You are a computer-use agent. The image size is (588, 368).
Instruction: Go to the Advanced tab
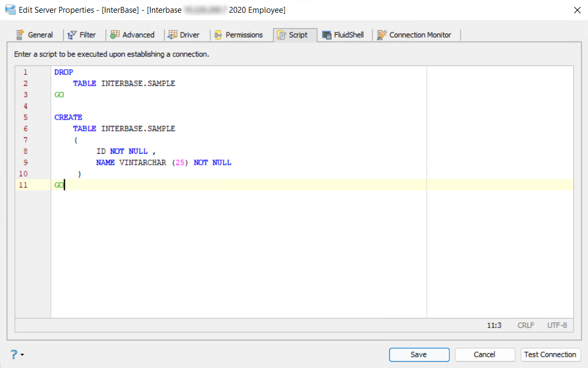click(132, 35)
